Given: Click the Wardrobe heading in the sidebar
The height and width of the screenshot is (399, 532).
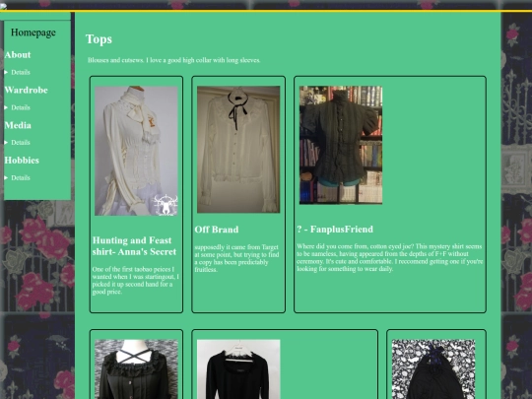Looking at the screenshot, I should coord(27,91).
